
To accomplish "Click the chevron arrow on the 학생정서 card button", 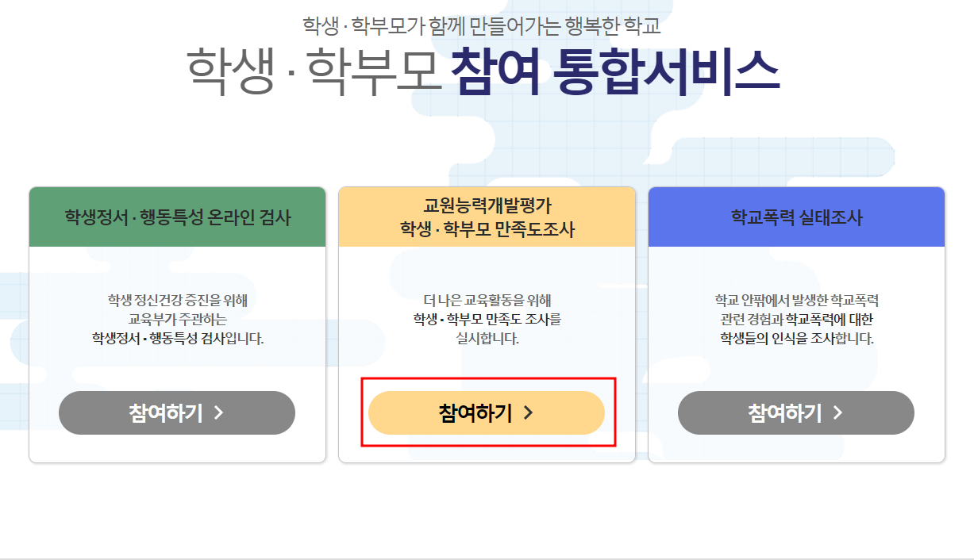I will [219, 413].
